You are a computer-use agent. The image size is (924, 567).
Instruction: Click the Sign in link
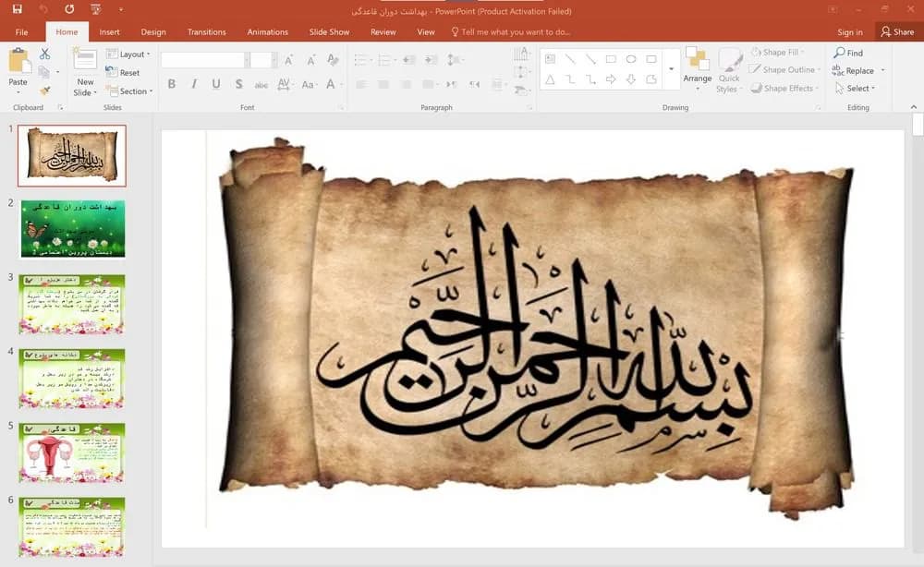click(850, 32)
